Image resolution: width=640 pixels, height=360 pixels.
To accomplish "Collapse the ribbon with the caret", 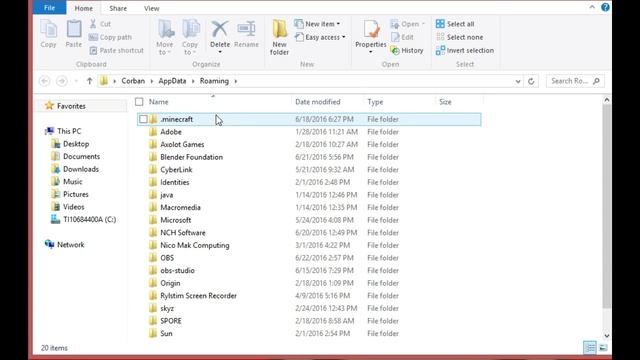I will click(x=592, y=7).
